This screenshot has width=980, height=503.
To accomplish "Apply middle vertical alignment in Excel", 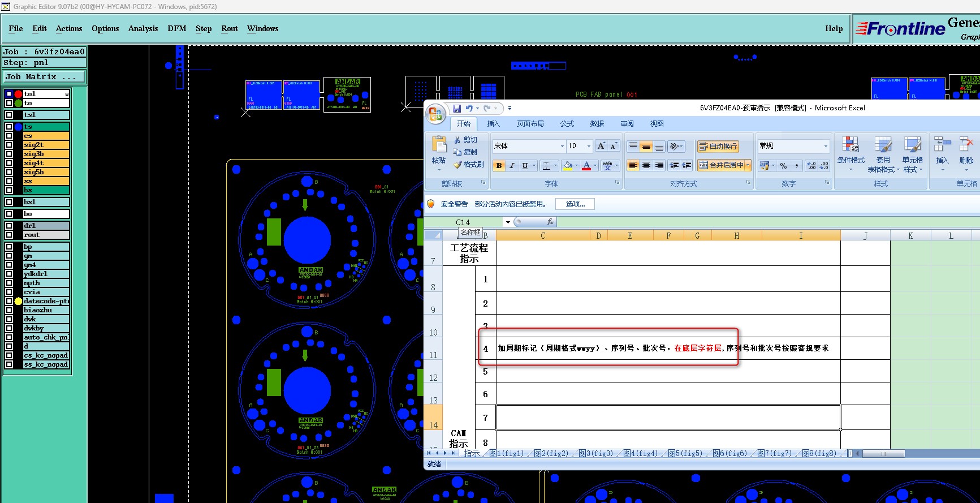I will point(646,146).
